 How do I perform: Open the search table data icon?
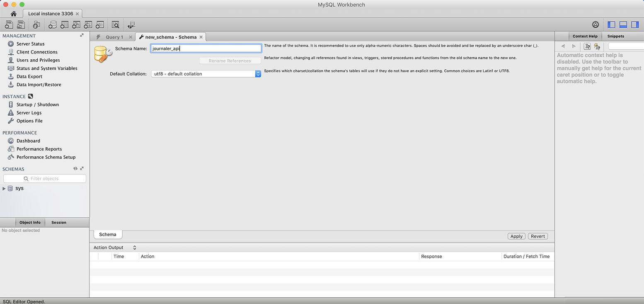pyautogui.click(x=115, y=25)
